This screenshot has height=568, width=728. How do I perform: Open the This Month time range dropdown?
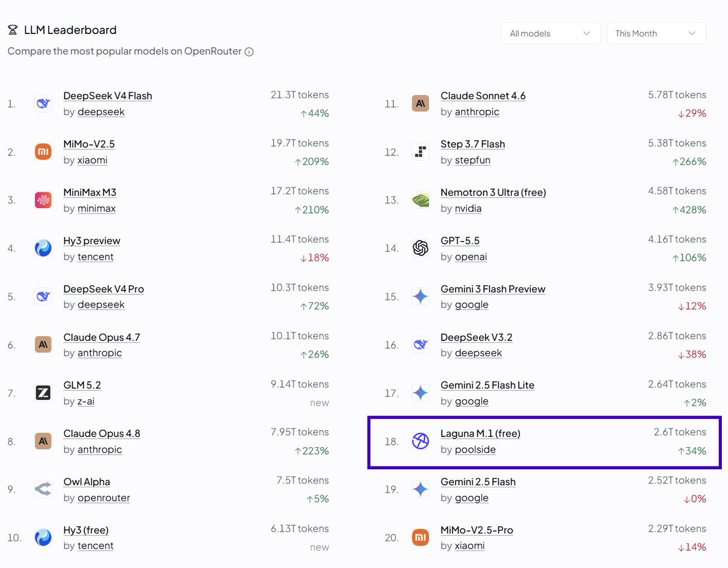pos(656,33)
